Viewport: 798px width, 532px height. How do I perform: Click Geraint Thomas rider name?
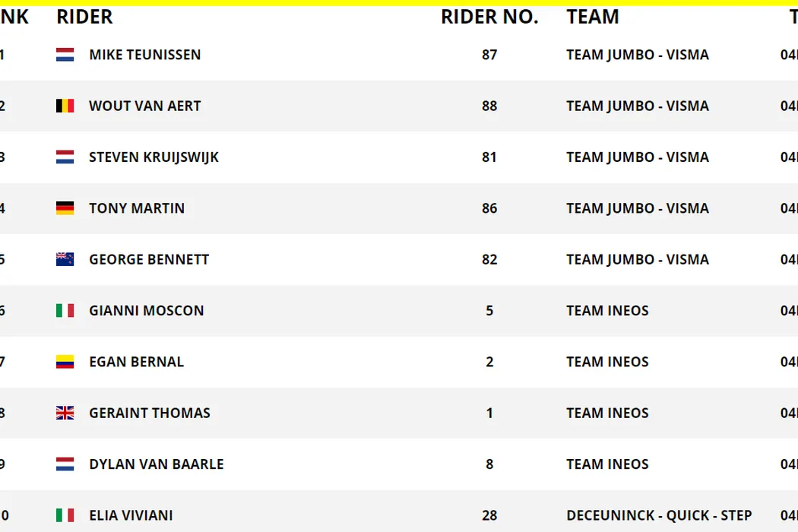click(149, 413)
